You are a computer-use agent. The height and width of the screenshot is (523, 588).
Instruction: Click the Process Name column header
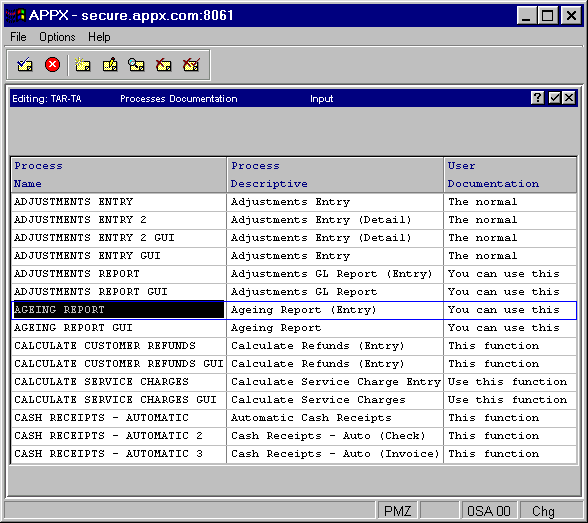click(x=118, y=175)
